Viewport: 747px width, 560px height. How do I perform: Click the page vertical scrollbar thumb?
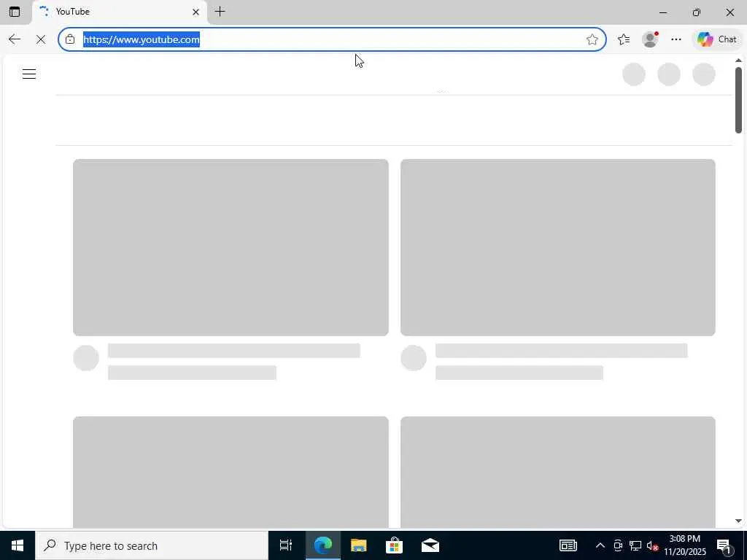point(738,100)
